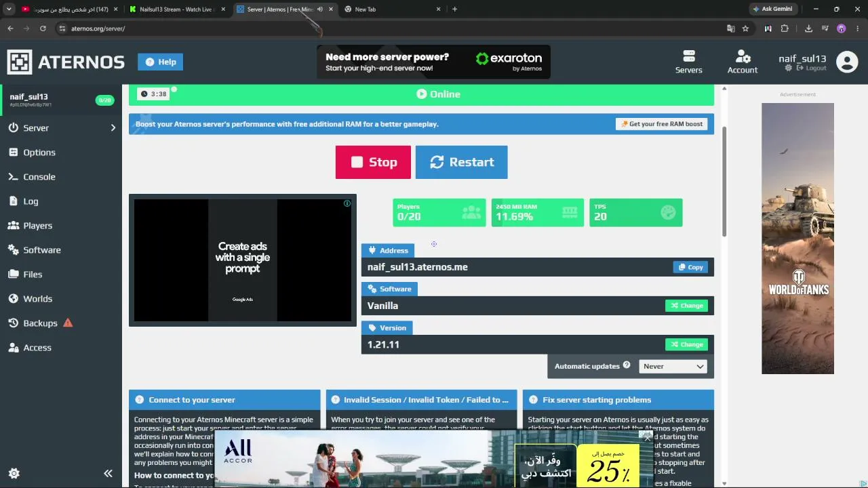Screen dimensions: 868x488
Task: Click the players group icon in stats
Action: 471,213
